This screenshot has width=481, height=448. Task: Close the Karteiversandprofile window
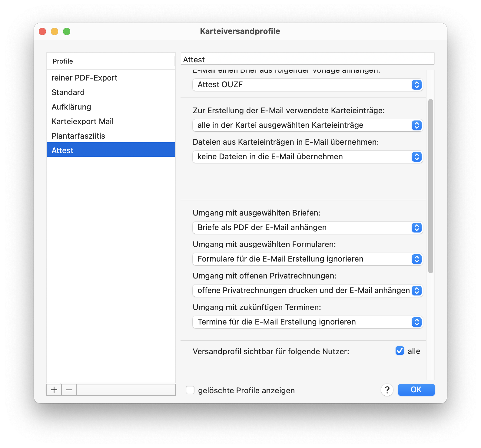point(42,31)
